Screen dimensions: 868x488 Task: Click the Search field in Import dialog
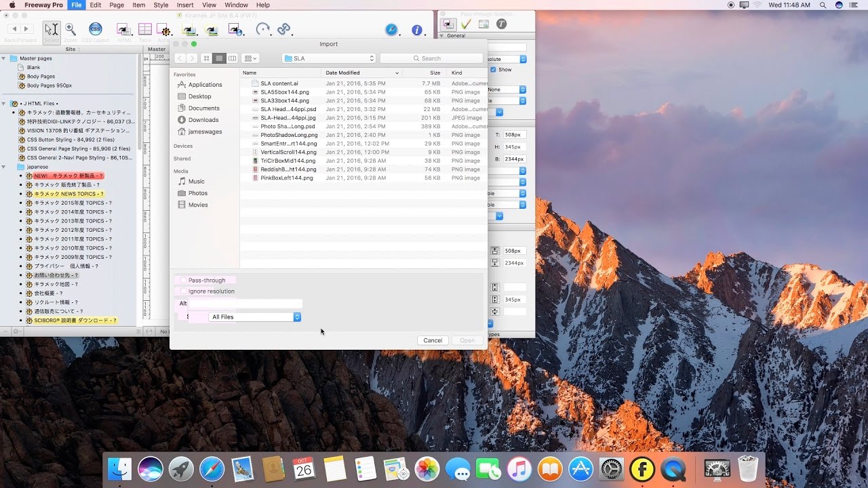click(x=431, y=58)
